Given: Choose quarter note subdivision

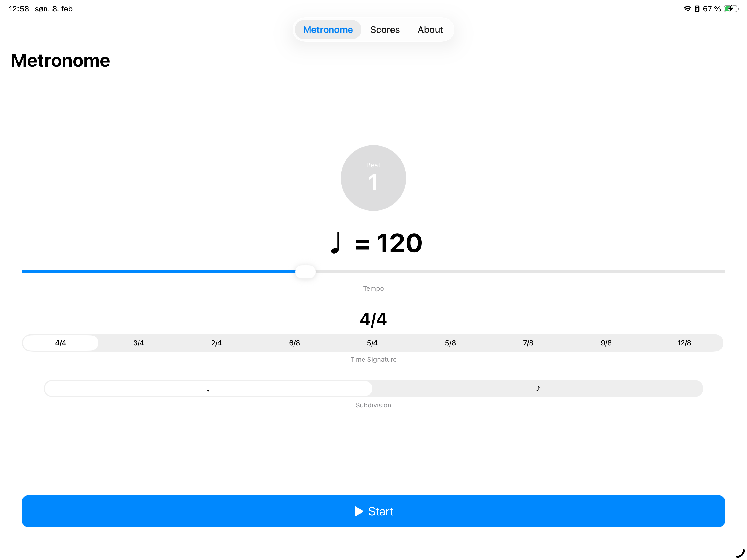Looking at the screenshot, I should 208,389.
